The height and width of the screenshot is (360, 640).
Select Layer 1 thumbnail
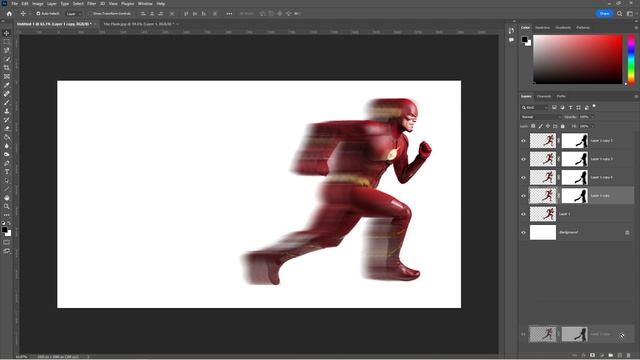pos(543,214)
